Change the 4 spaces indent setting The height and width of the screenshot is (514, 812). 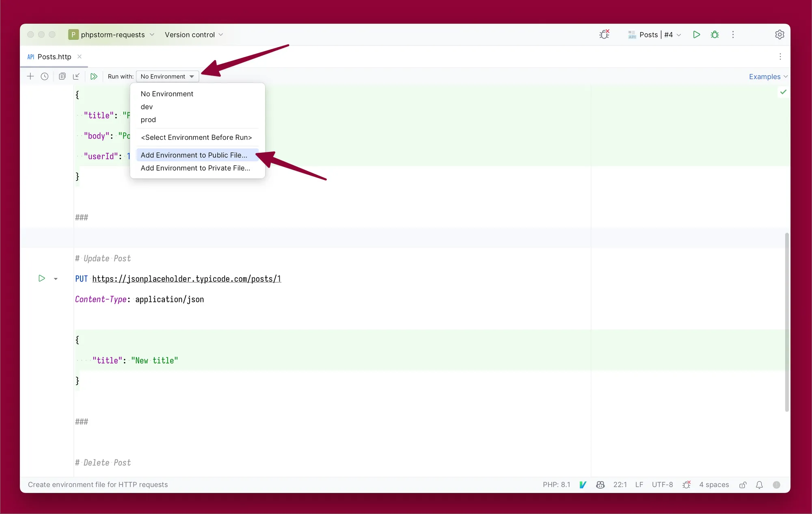[x=714, y=484]
